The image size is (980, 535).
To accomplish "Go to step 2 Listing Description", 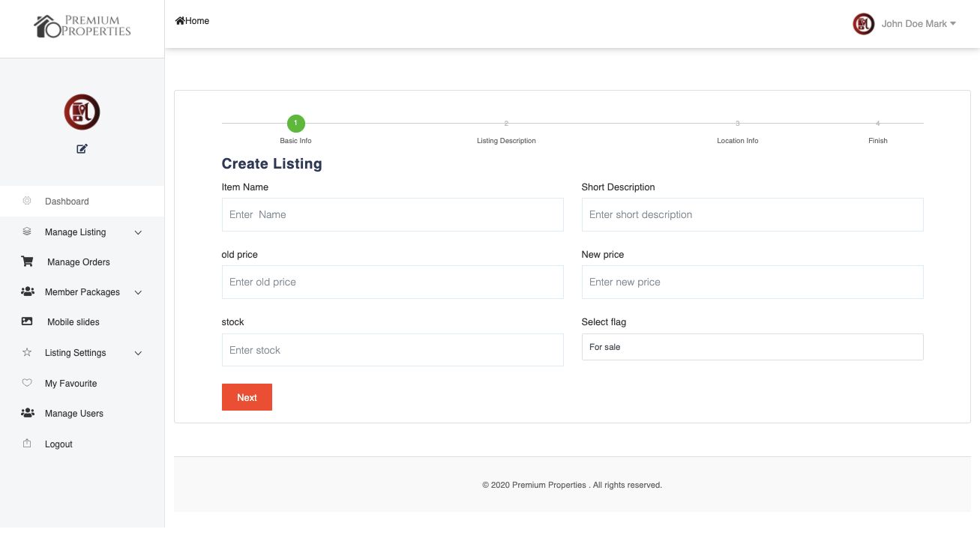I will (x=506, y=124).
